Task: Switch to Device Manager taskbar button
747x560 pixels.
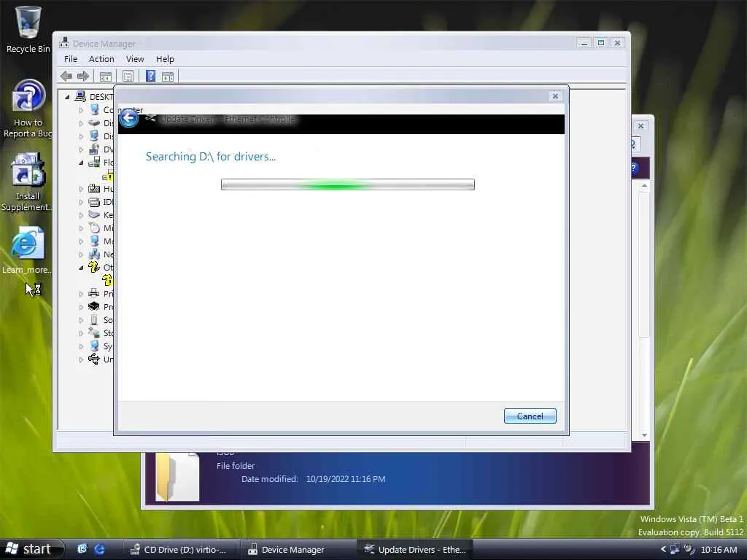Action: (x=297, y=550)
